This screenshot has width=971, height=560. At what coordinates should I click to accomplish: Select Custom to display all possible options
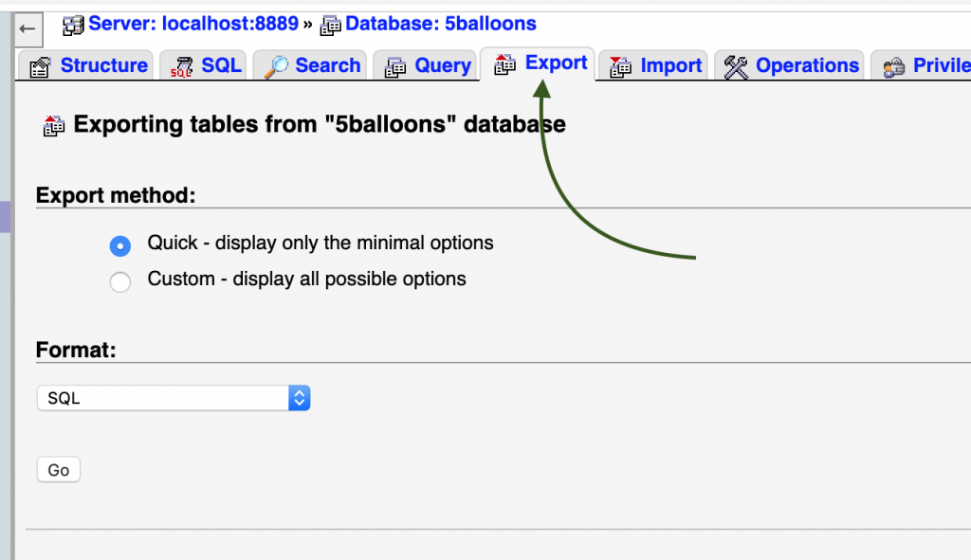point(120,280)
